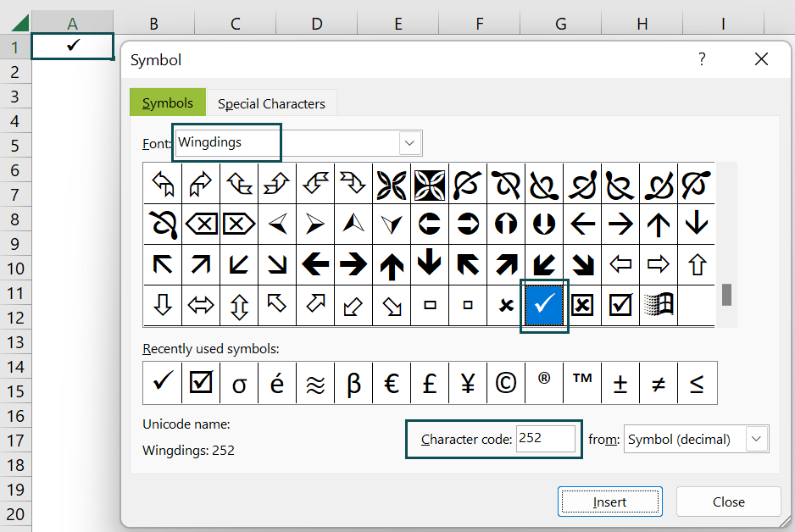Pick boxed checkmark in Recently used symbols
The width and height of the screenshot is (795, 532).
tap(201, 383)
